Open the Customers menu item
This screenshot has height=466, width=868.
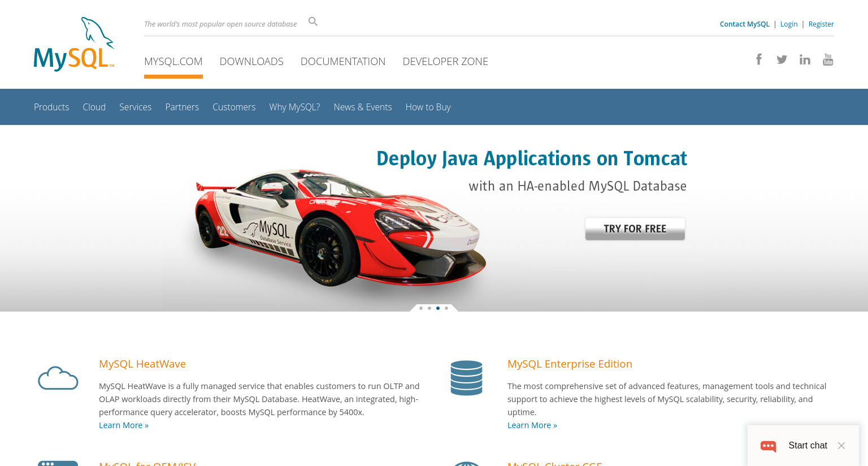[x=234, y=107]
